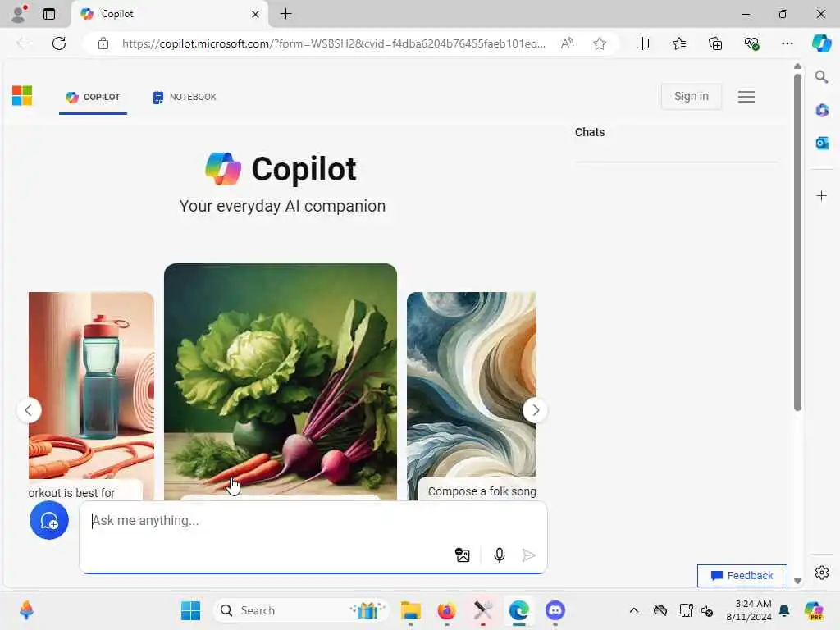Show hidden icons in system tray
Image resolution: width=840 pixels, height=630 pixels.
point(634,610)
